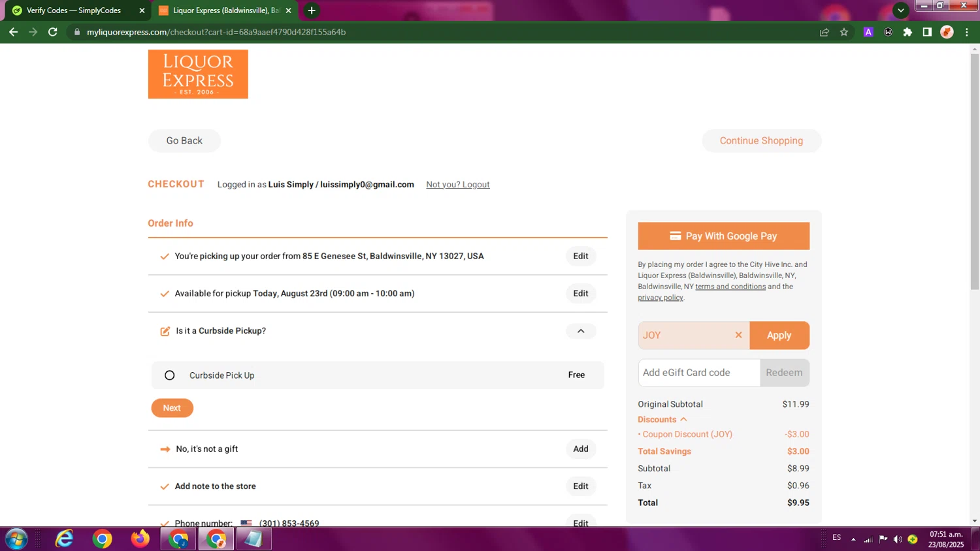Click the Next button
This screenshot has width=980, height=551.
tap(172, 408)
